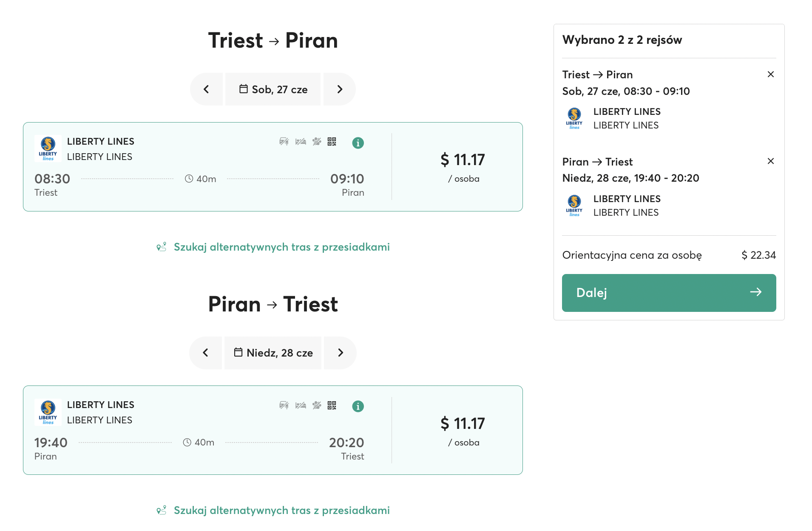The image size is (812, 531).
Task: Click the Dalej continue button
Action: tap(669, 293)
